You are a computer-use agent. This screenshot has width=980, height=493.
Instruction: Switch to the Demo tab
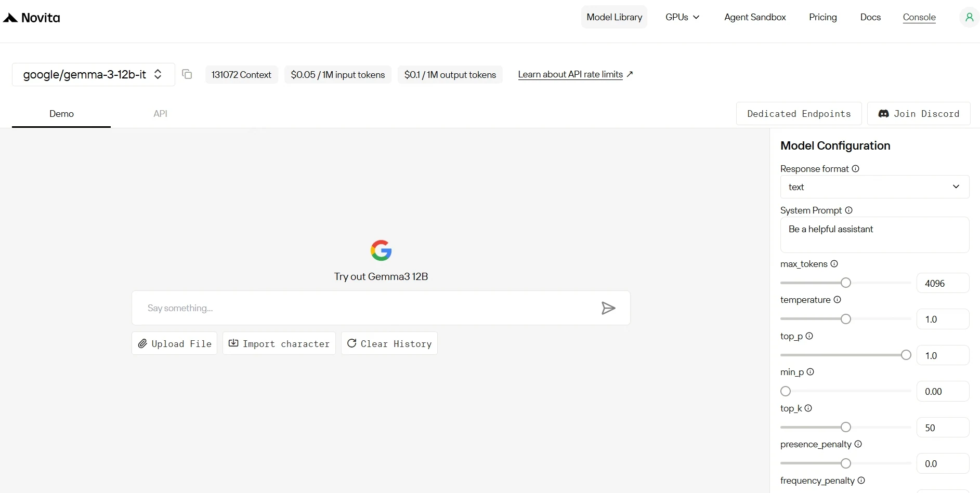click(61, 114)
